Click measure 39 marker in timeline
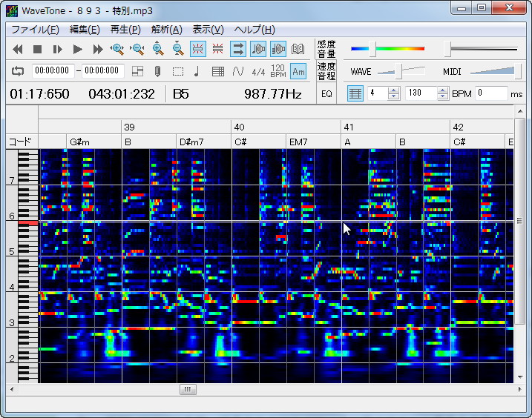The width and height of the screenshot is (532, 418). pyautogui.click(x=129, y=127)
